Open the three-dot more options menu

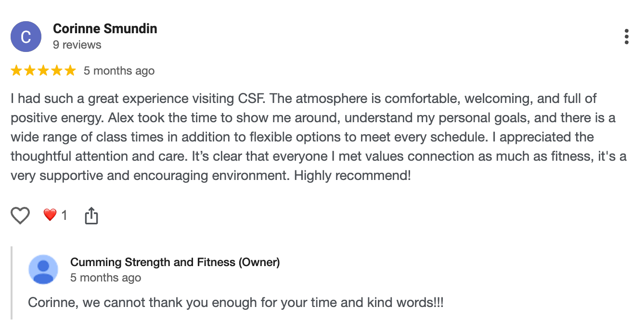point(626,37)
